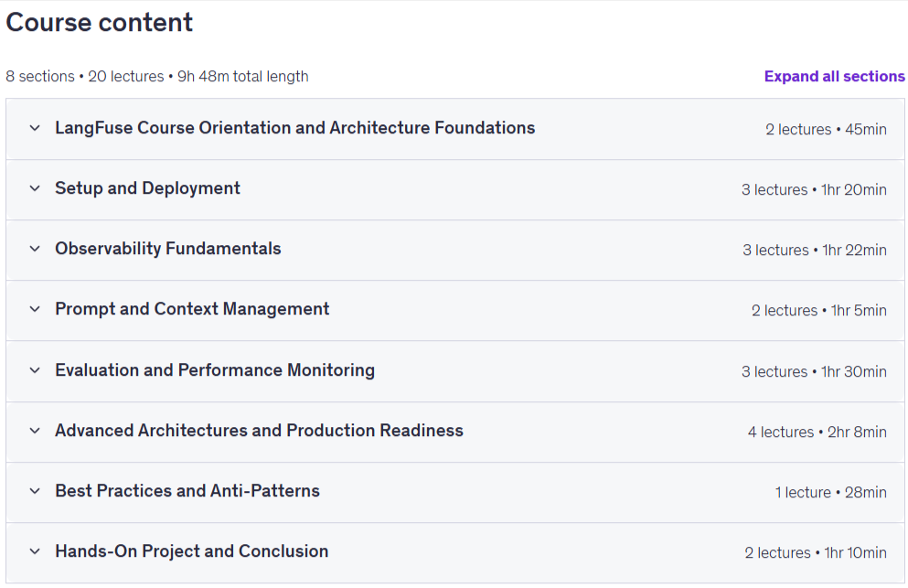Expand chevron for Hands-On Project and Conclusion
The image size is (908, 588).
click(x=35, y=551)
